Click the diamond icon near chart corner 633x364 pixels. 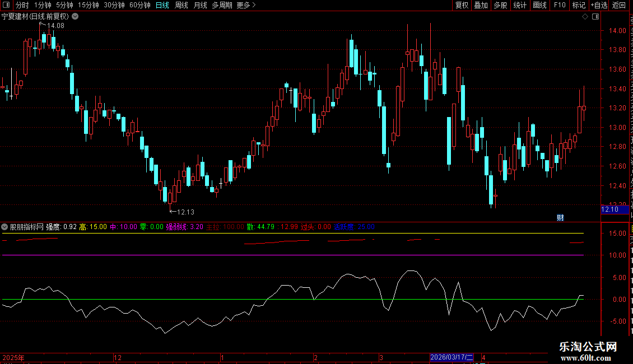585,17
